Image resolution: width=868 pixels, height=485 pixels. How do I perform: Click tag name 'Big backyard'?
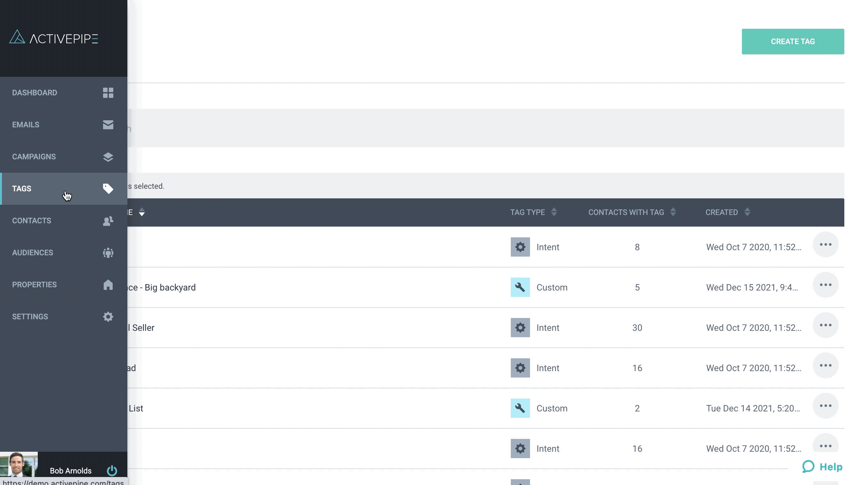(161, 287)
